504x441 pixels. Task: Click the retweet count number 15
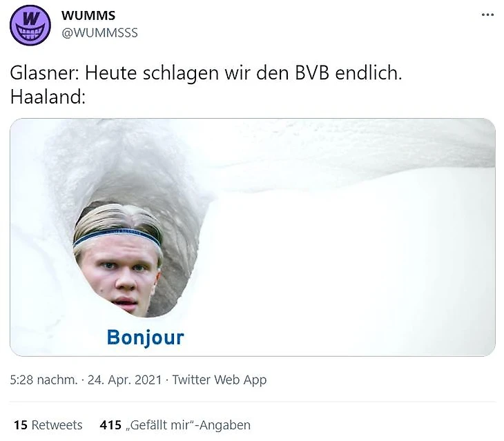(x=20, y=425)
